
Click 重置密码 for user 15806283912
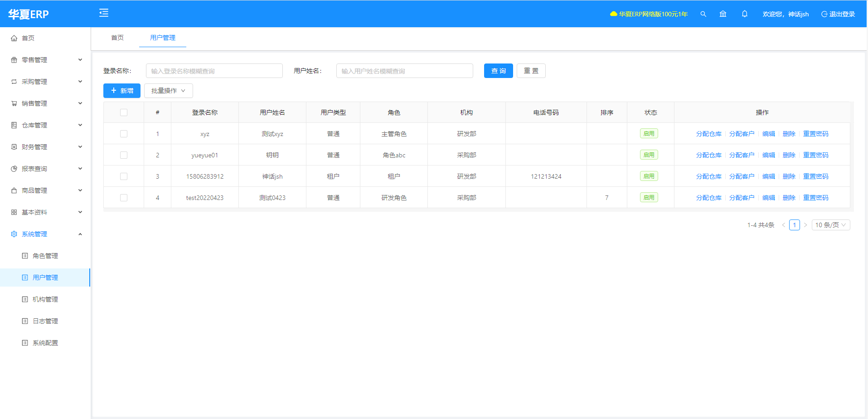coord(816,176)
